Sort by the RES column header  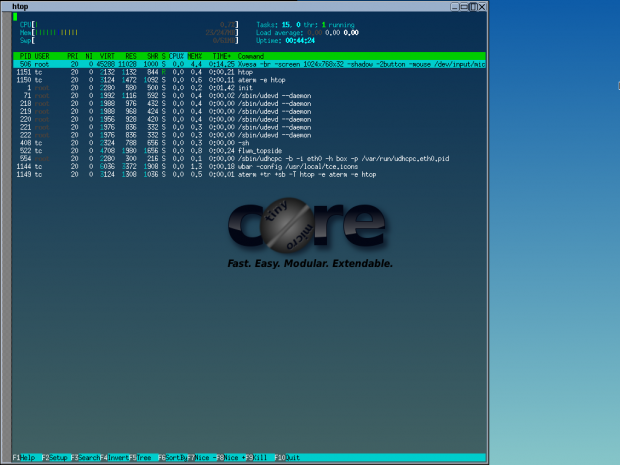(x=131, y=56)
